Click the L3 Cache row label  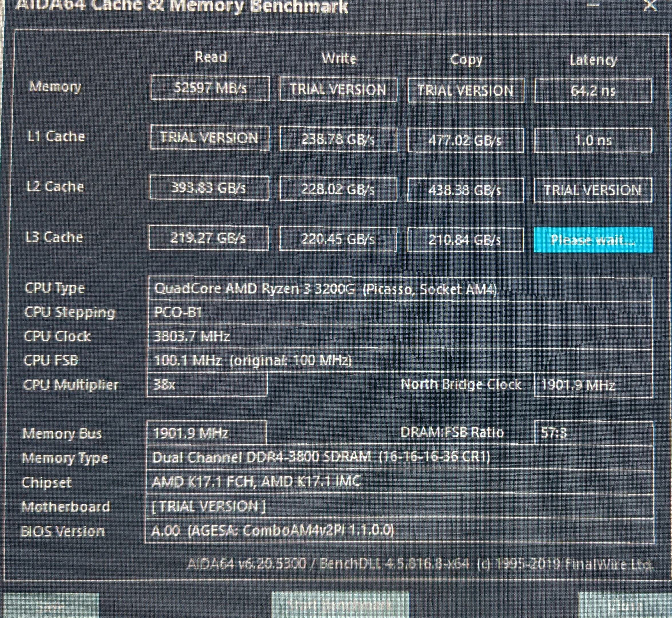point(54,237)
